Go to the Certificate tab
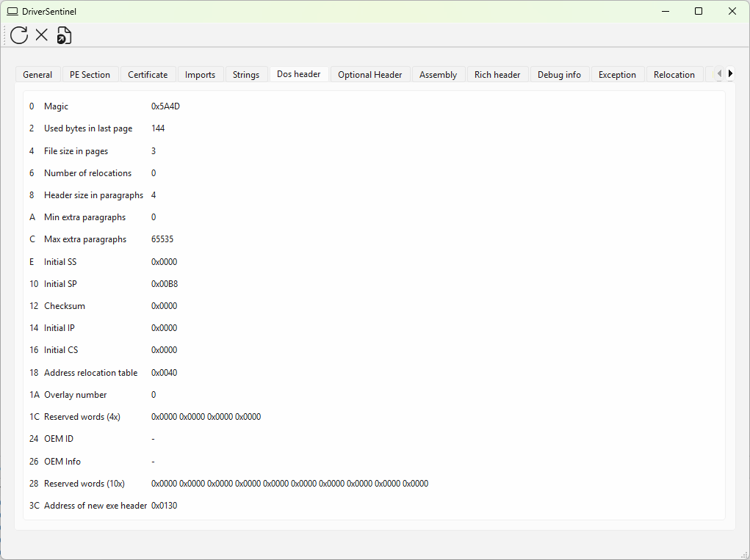The width and height of the screenshot is (750, 560). tap(148, 75)
